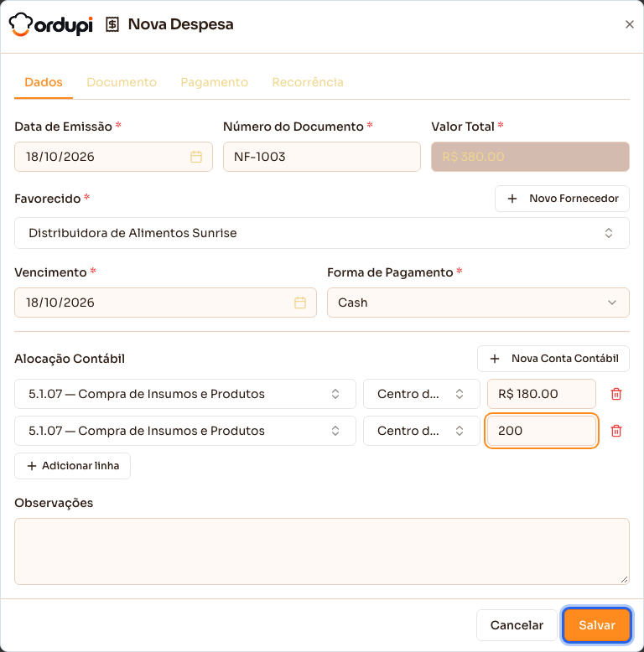Close the Nova Despesa dialog

click(630, 24)
